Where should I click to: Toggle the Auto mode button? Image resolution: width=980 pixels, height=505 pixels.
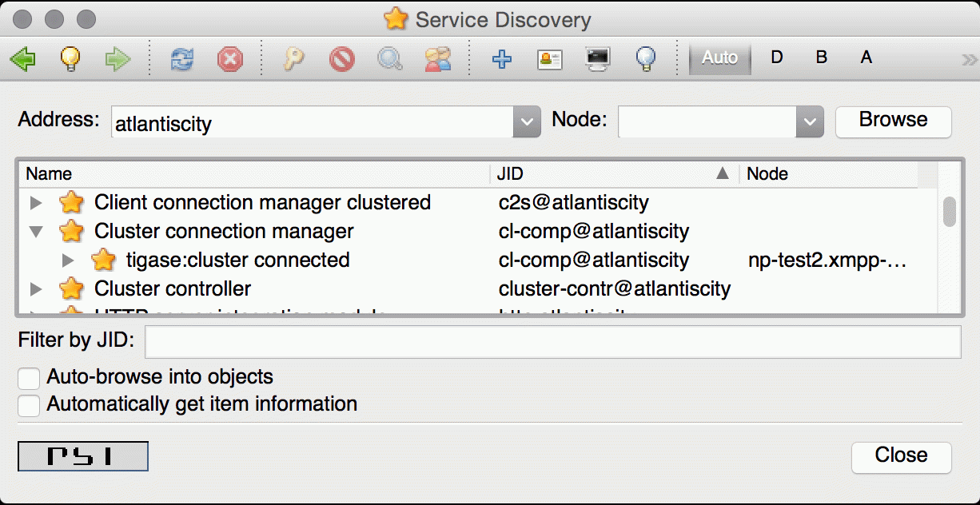tap(719, 58)
